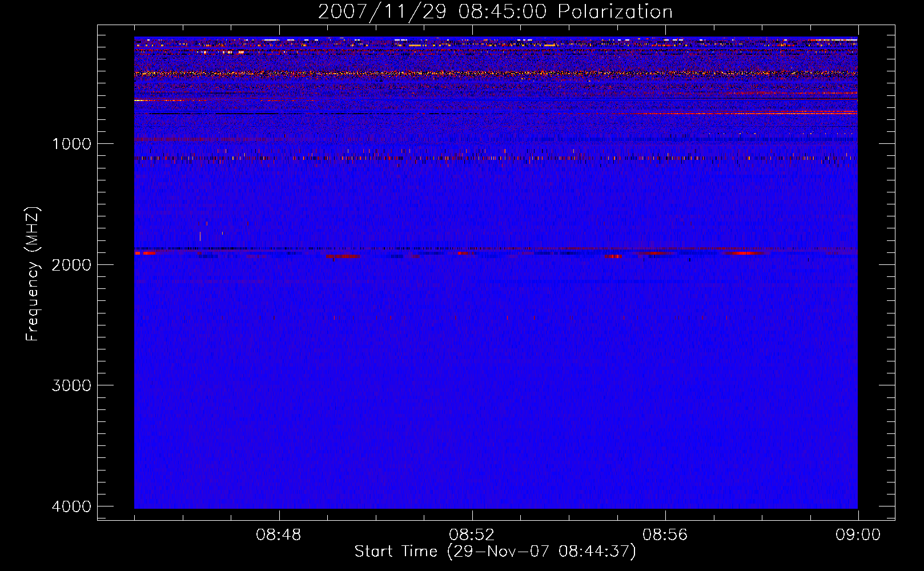924x571 pixels.
Task: Click the '2000' frequency tick label
Action: point(71,265)
